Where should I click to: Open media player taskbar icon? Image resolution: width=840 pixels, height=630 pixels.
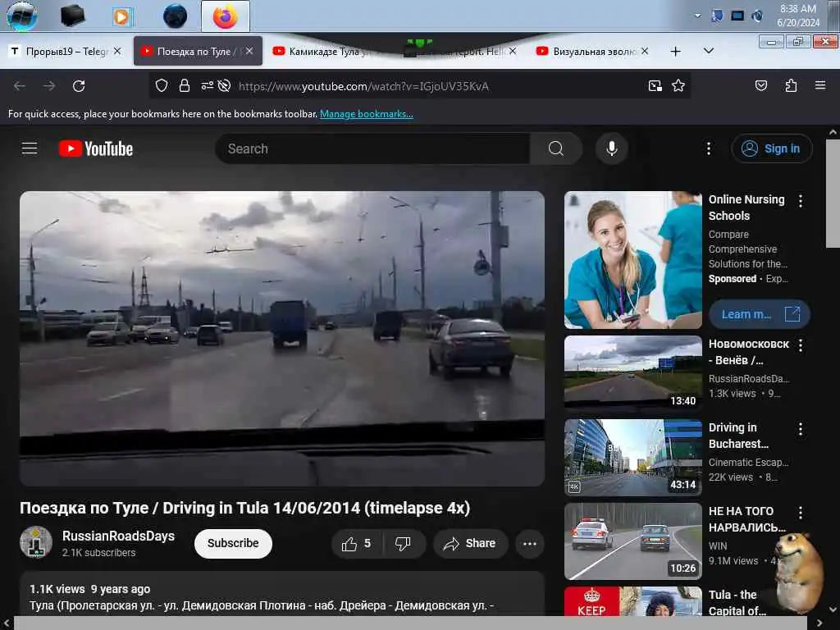[x=122, y=16]
